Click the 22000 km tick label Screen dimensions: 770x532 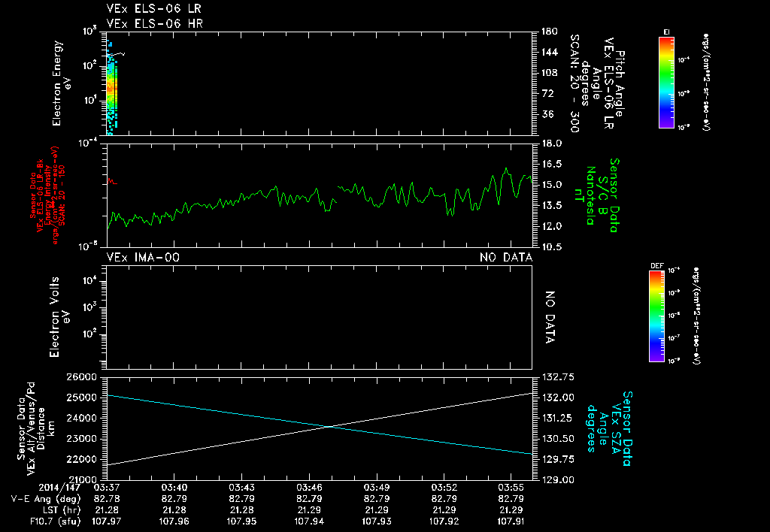(81, 459)
